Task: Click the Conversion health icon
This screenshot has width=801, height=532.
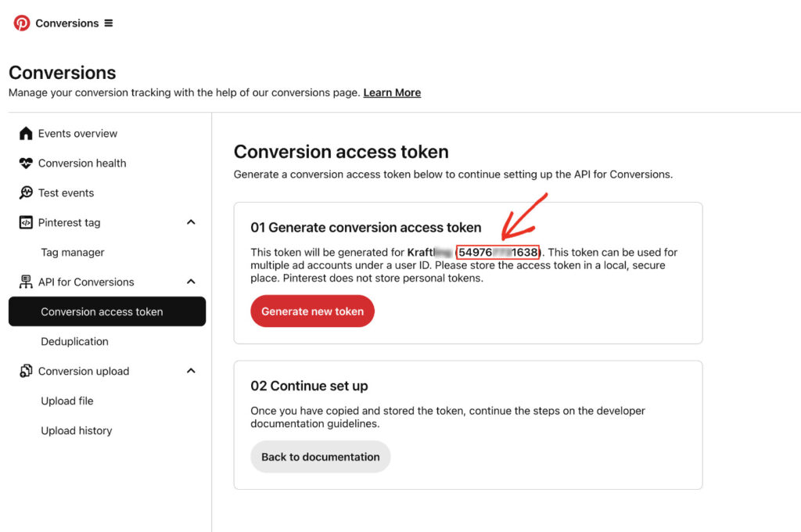Action: coord(26,163)
